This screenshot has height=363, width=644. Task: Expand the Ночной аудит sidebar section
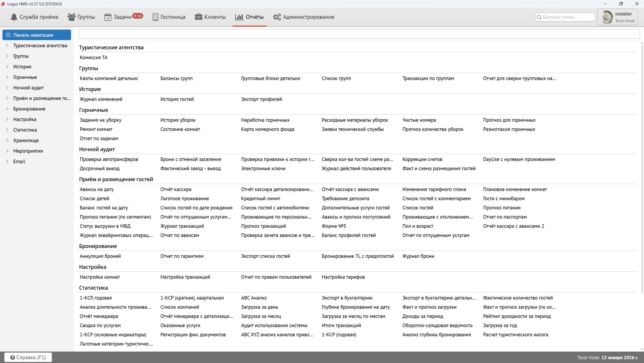pos(7,88)
